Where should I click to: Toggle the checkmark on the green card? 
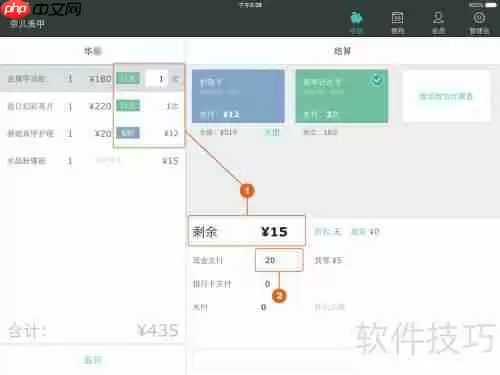point(377,80)
